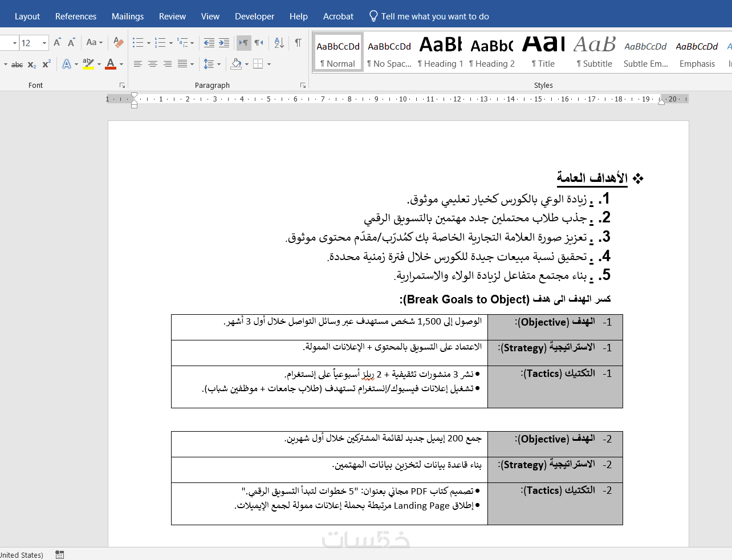Open the Paragraph dialog launcher

point(303,85)
